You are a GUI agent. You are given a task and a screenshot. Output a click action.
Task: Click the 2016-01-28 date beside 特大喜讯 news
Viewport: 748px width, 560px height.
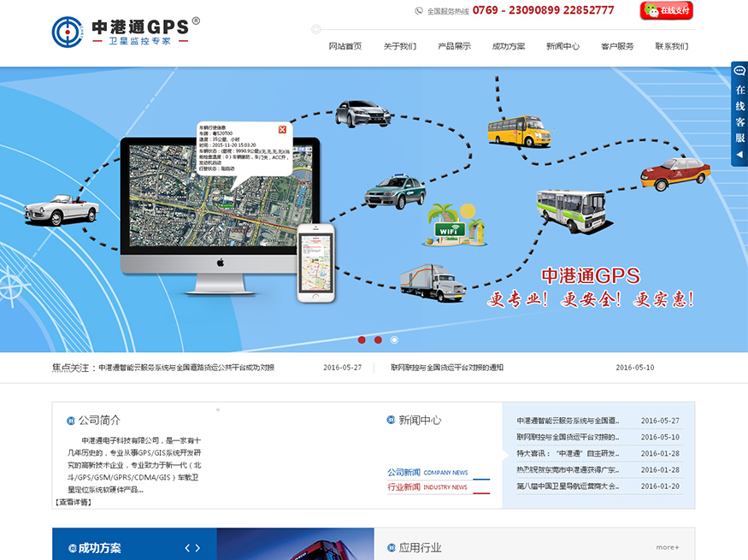pos(660,453)
